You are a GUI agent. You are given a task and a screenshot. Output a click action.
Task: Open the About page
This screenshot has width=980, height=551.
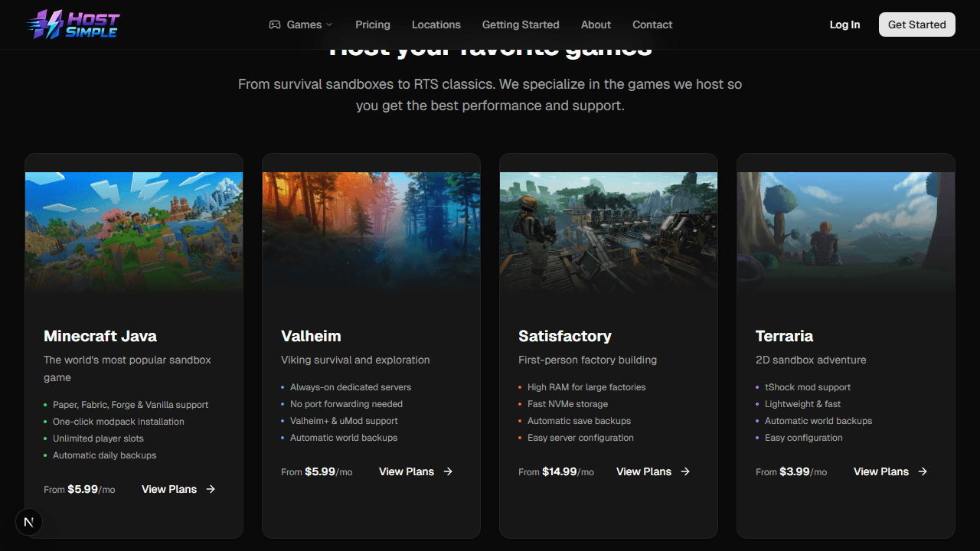point(596,24)
